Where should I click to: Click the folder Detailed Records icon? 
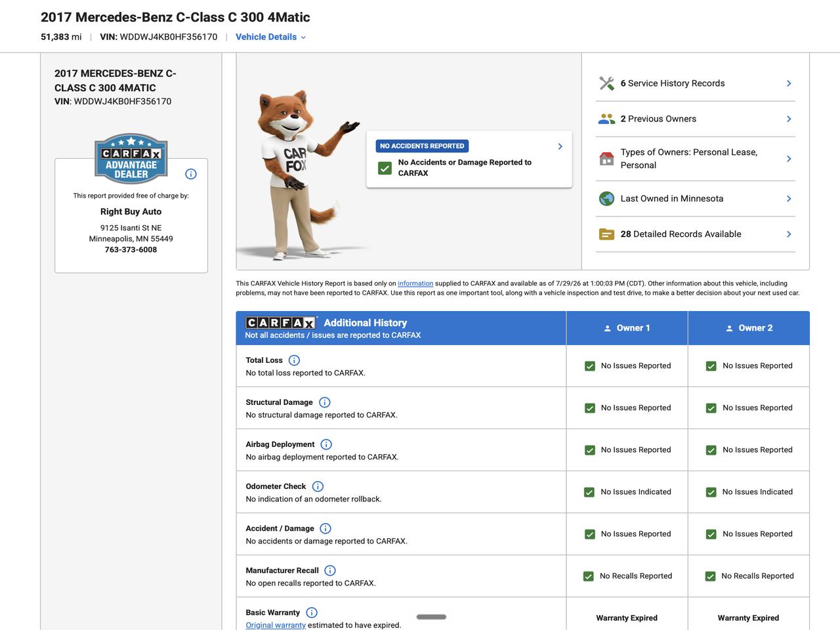point(606,234)
